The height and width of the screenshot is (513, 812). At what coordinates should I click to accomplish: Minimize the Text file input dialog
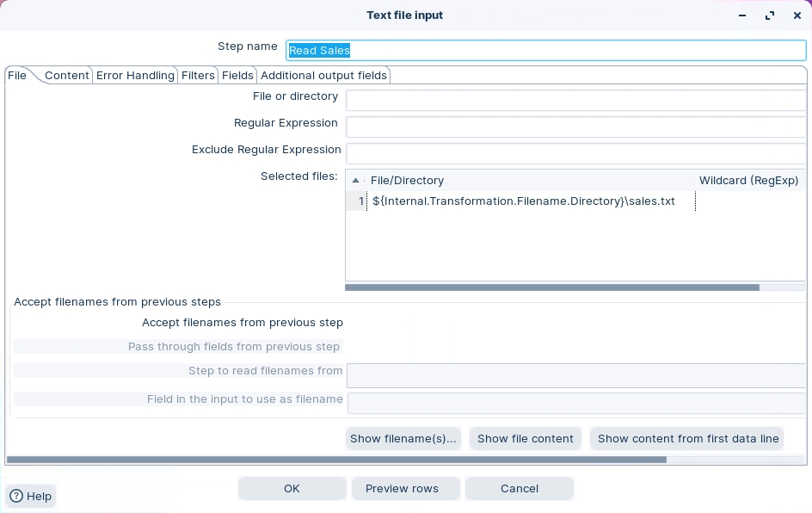[x=742, y=15]
